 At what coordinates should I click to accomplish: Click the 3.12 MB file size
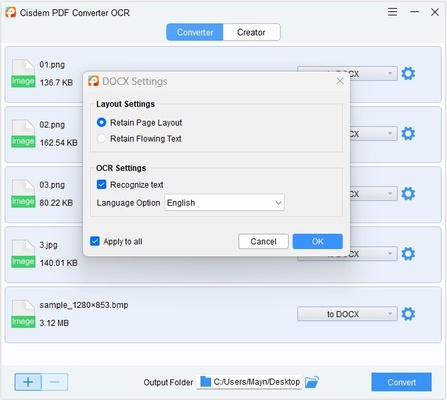point(54,323)
